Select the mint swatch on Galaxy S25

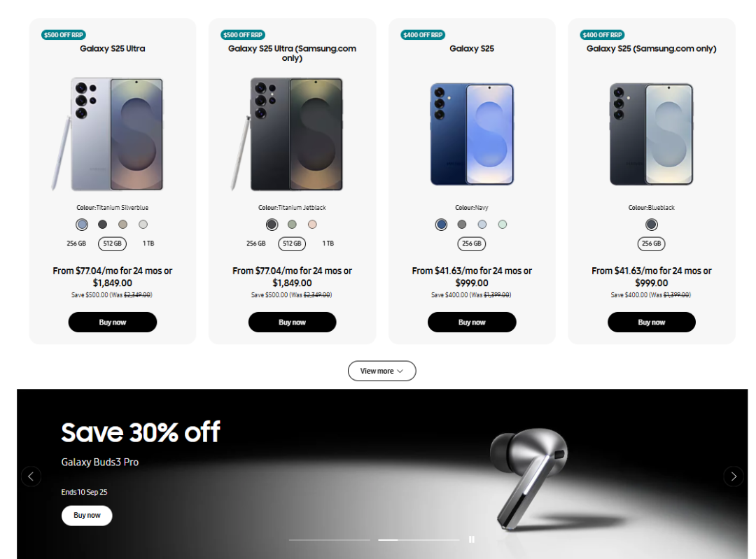point(503,224)
